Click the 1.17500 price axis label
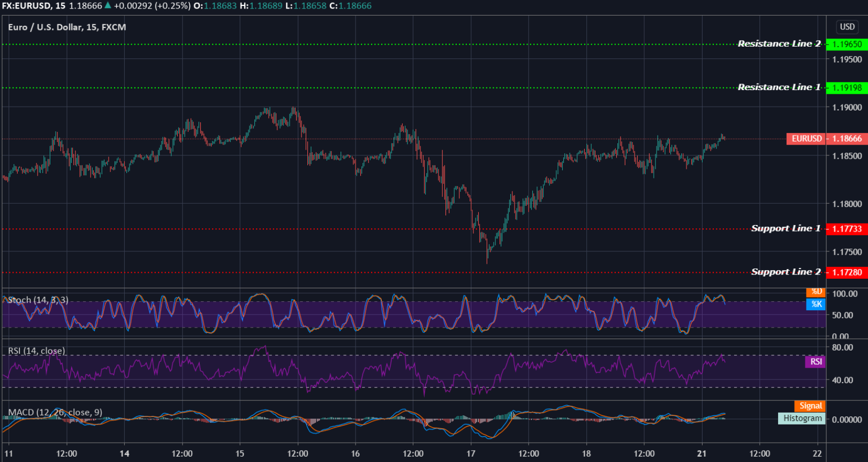Screen dimensions: 868x462 [x=847, y=252]
